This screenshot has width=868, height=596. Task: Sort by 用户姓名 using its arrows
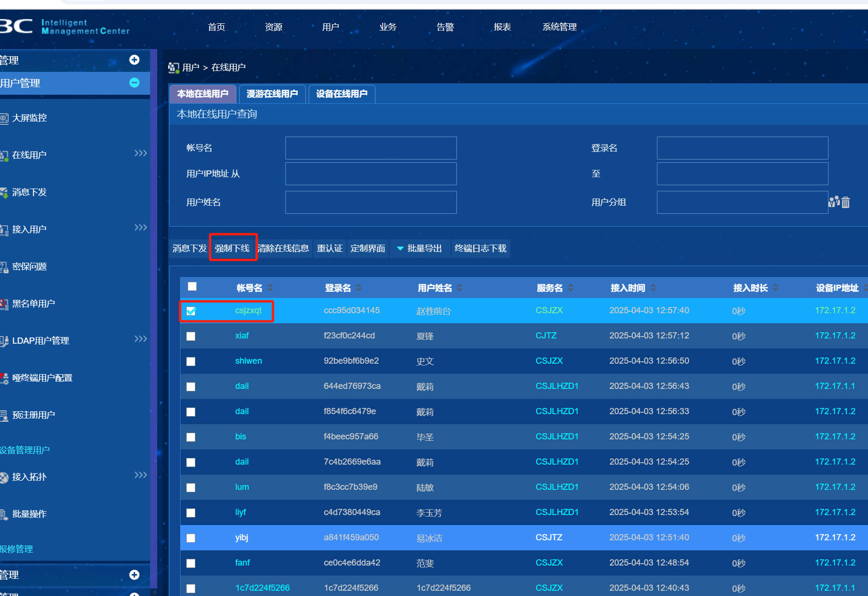pos(460,288)
